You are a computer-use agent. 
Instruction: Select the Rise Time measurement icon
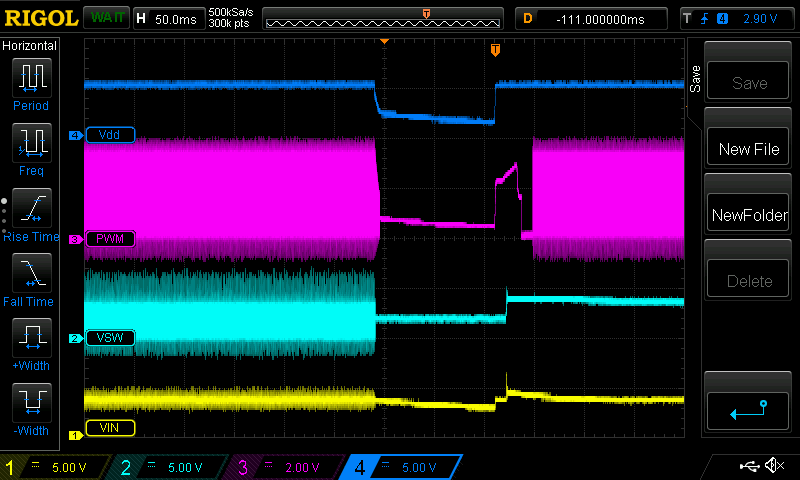point(32,208)
